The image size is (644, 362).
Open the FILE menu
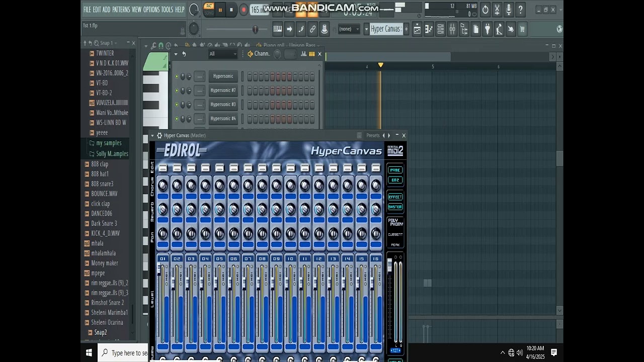point(87,10)
